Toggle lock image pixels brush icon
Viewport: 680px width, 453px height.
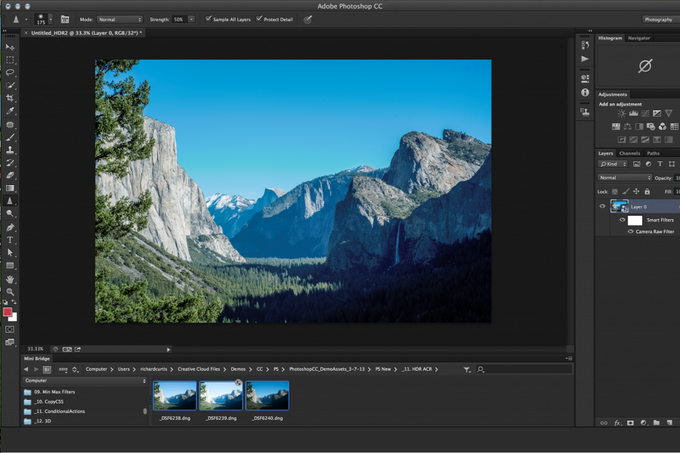(626, 191)
